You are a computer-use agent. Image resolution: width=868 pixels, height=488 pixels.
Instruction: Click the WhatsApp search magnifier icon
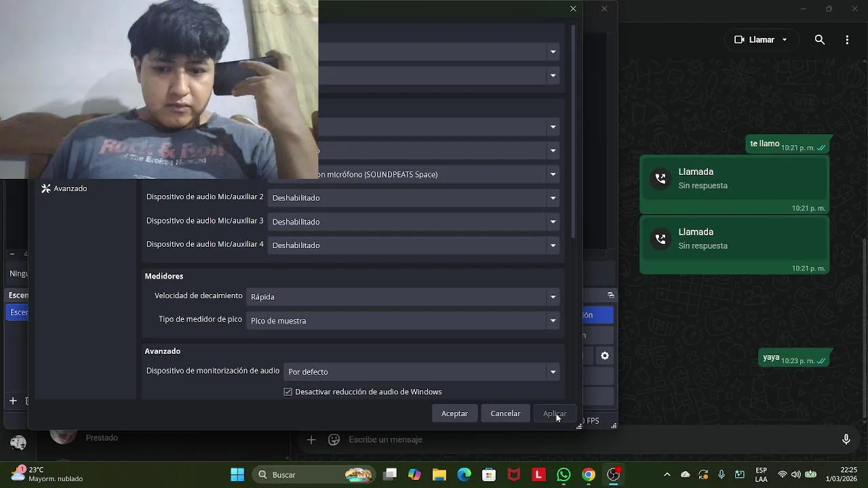[820, 40]
